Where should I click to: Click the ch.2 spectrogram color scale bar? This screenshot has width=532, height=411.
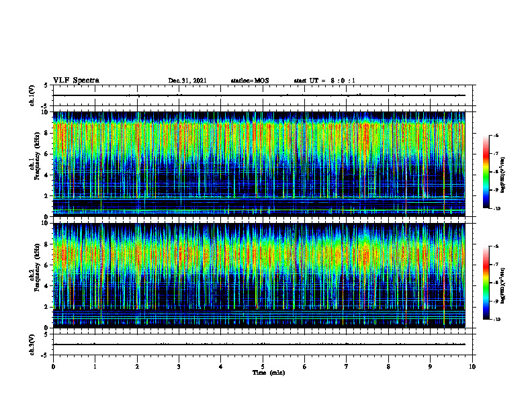point(486,283)
